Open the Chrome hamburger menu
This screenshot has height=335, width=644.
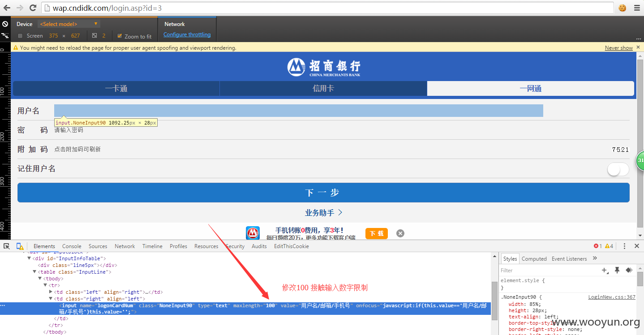click(x=636, y=8)
